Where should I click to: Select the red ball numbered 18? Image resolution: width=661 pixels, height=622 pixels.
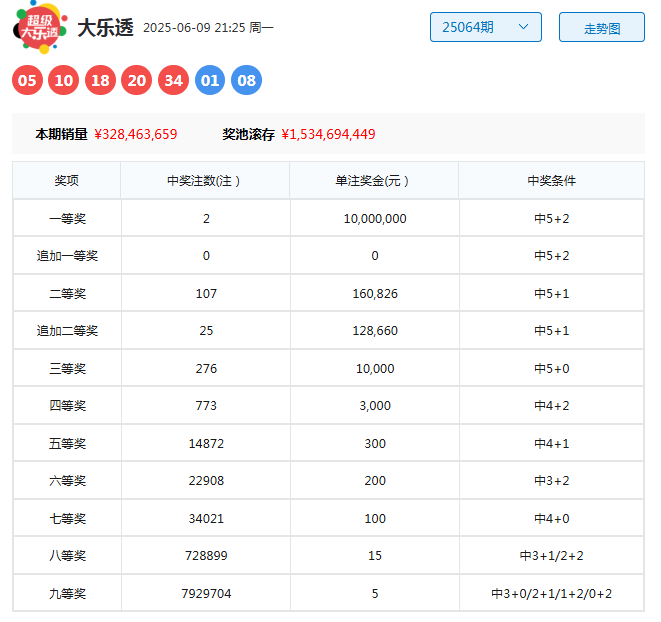(x=100, y=80)
